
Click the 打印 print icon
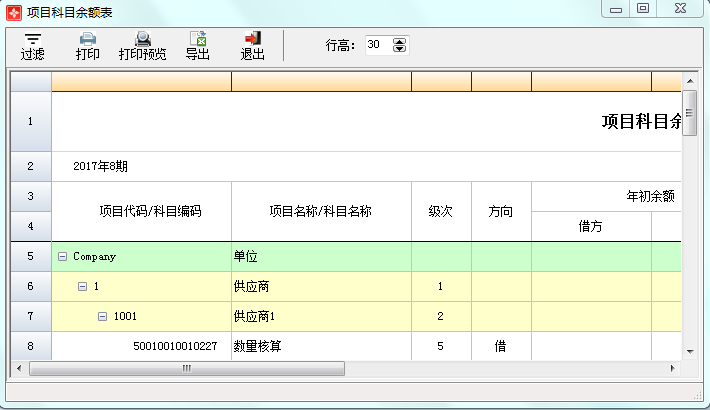[x=87, y=46]
